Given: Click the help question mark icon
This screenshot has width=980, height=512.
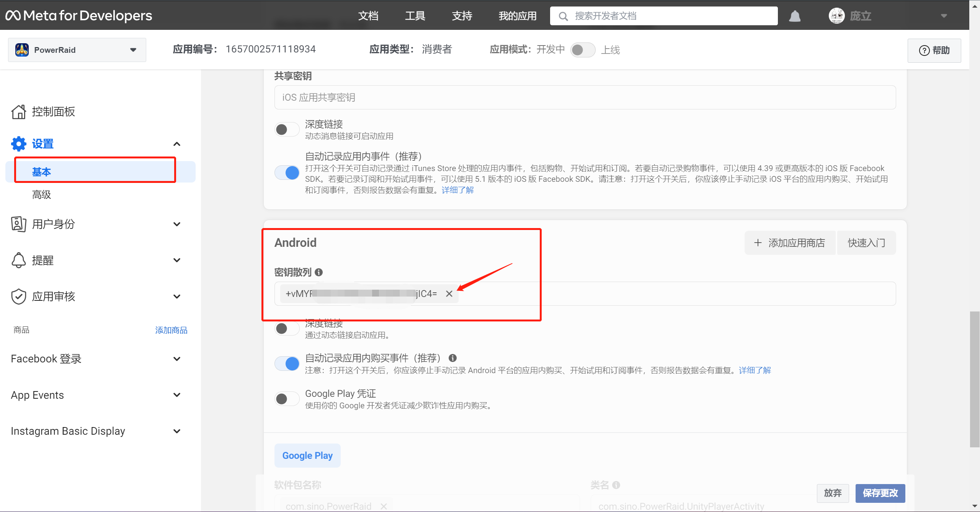Looking at the screenshot, I should [924, 51].
